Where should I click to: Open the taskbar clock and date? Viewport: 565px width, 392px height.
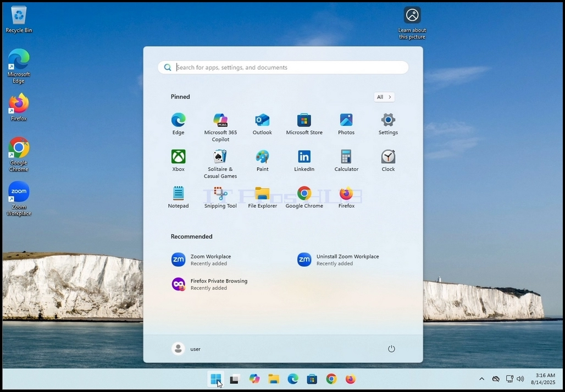tap(542, 379)
